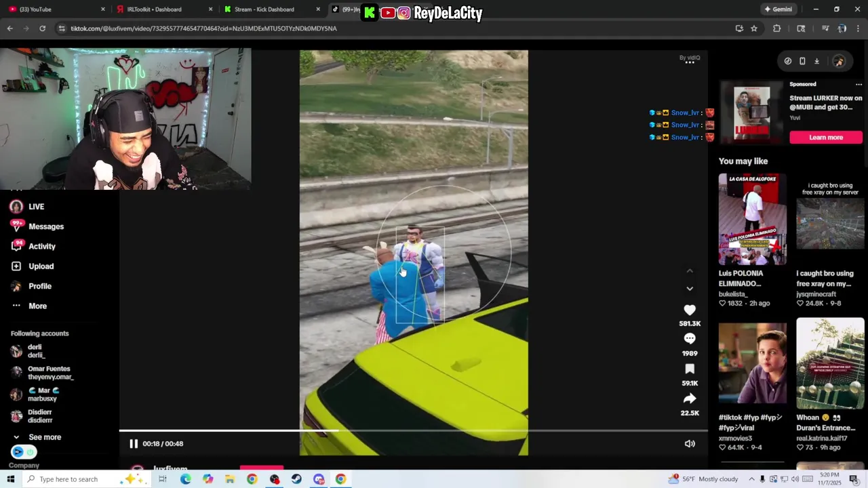Open Copilot from taskbar
This screenshot has height=488, width=868.
[208, 479]
